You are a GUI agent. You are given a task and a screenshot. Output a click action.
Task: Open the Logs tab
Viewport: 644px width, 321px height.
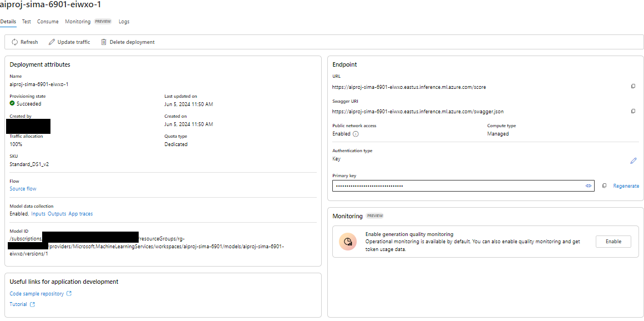pyautogui.click(x=124, y=21)
